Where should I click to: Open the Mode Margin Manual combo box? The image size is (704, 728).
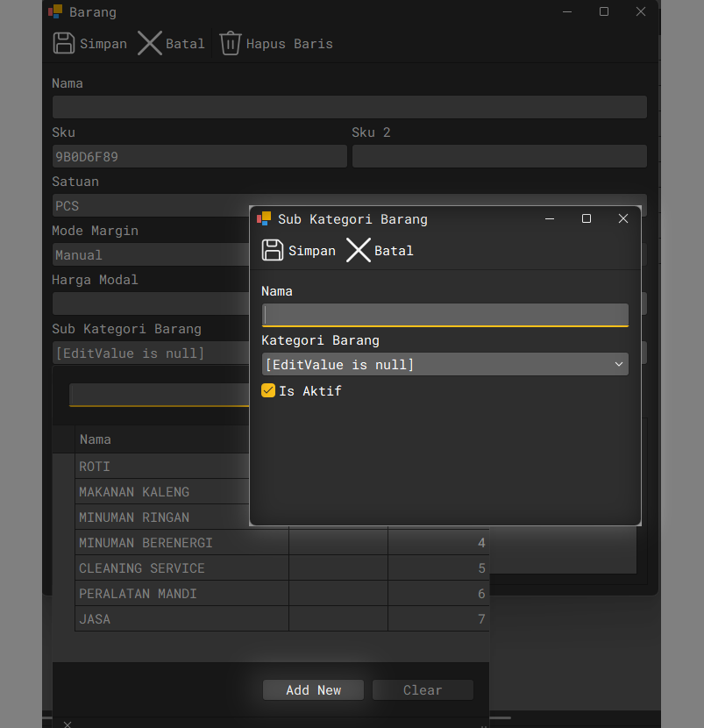tap(149, 255)
